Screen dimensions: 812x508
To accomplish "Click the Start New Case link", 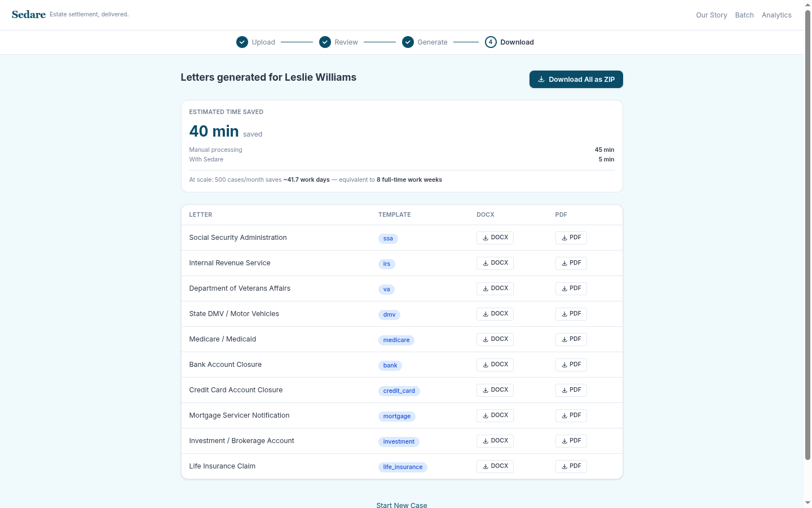I will pyautogui.click(x=401, y=505).
